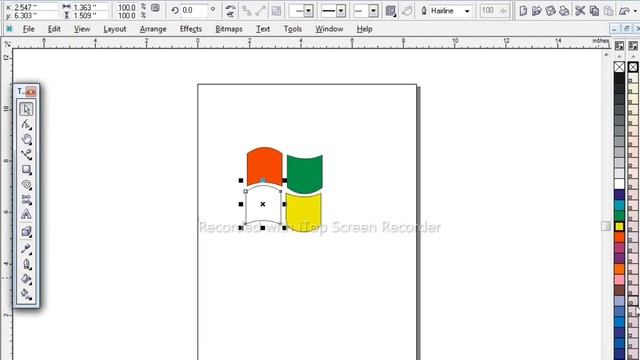Click the Copy icon
The image size is (640, 360).
coord(594,11)
